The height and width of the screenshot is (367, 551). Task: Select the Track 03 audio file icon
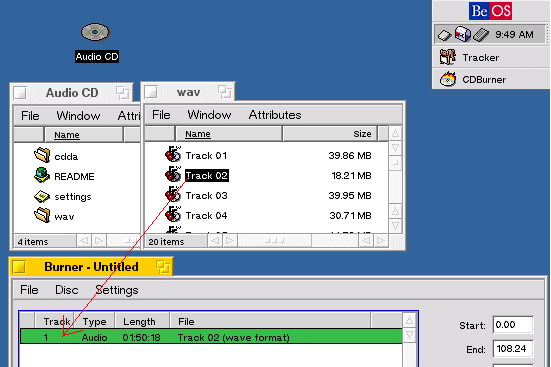click(x=173, y=195)
